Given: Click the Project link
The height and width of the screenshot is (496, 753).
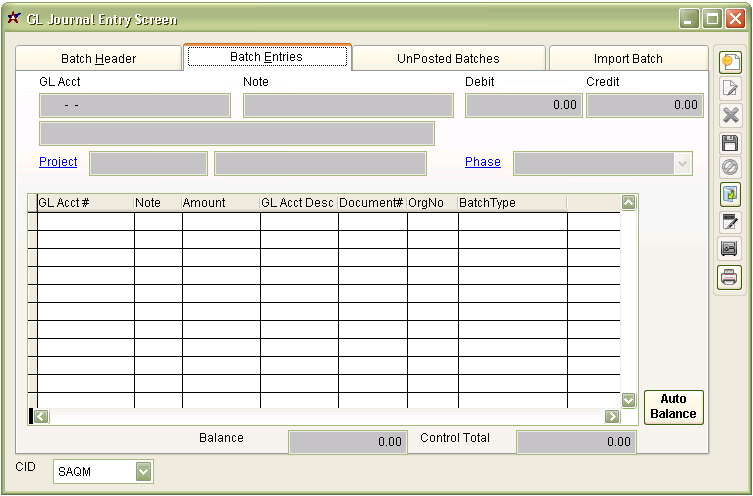Looking at the screenshot, I should point(58,162).
